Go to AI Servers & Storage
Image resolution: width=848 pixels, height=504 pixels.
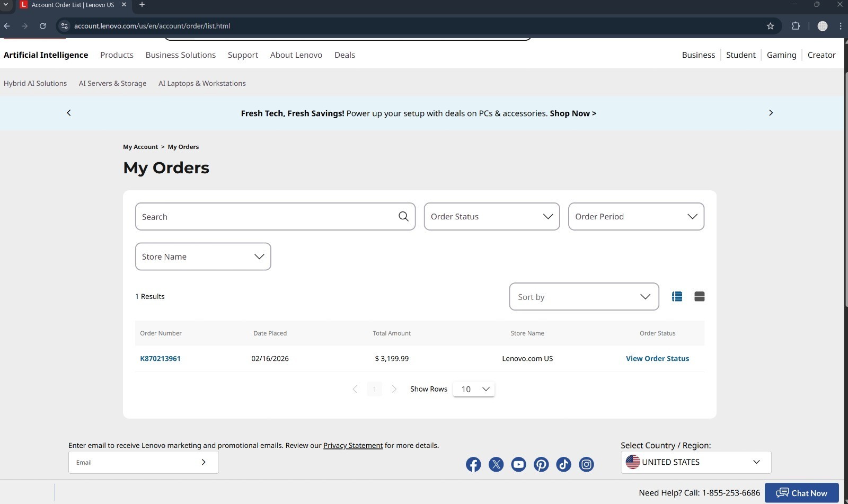coord(112,83)
